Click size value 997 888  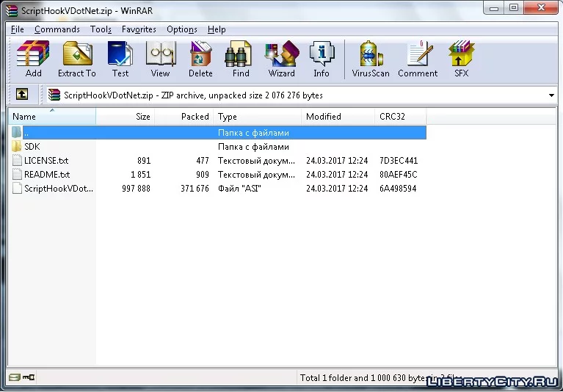click(x=136, y=189)
